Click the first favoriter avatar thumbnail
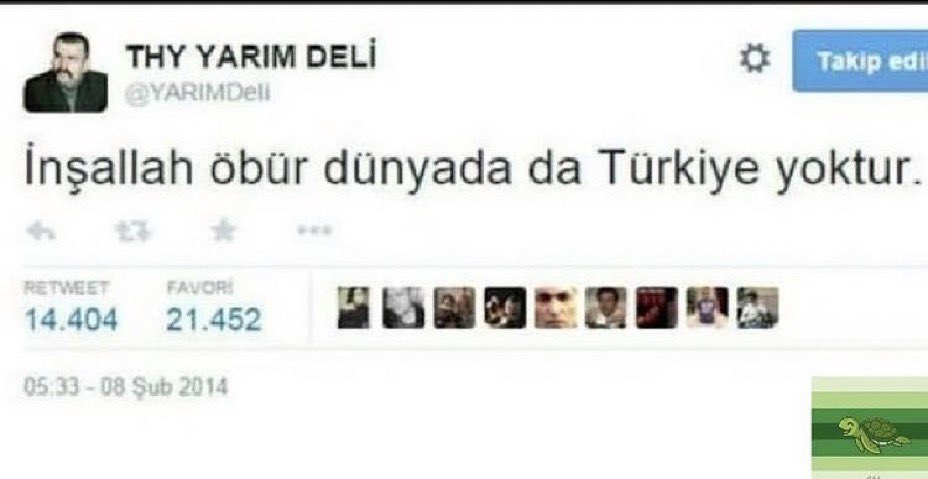The width and height of the screenshot is (928, 479). [x=353, y=307]
